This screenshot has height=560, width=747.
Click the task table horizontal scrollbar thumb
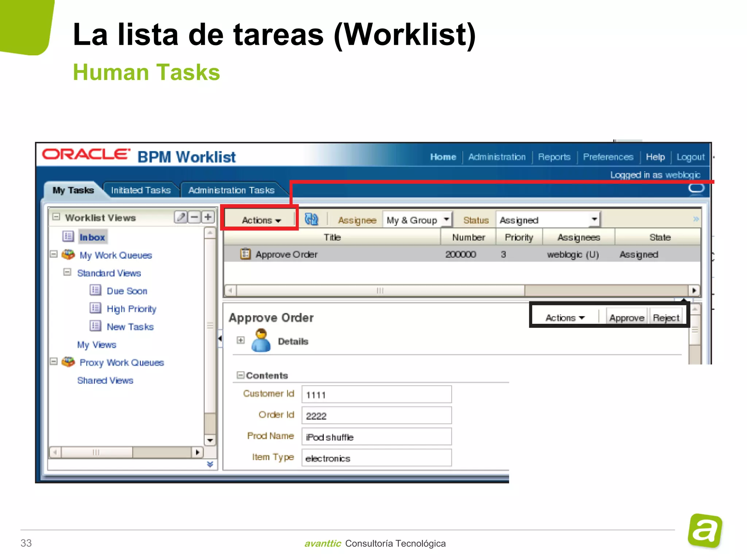[380, 291]
